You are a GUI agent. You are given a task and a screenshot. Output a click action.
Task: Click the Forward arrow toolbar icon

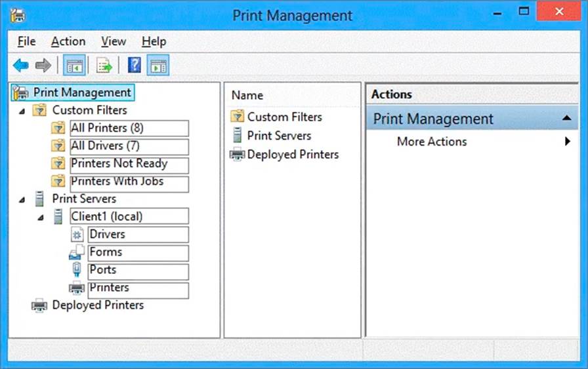click(x=43, y=66)
